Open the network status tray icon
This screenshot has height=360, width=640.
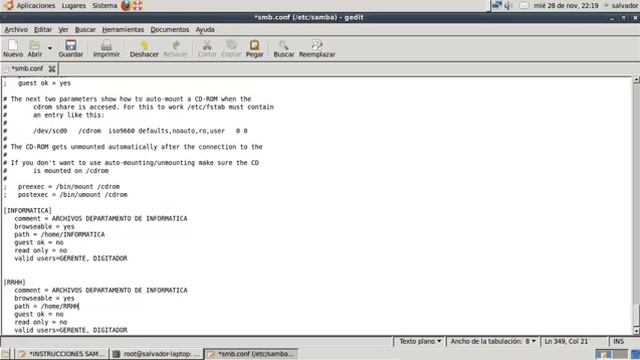click(x=497, y=5)
